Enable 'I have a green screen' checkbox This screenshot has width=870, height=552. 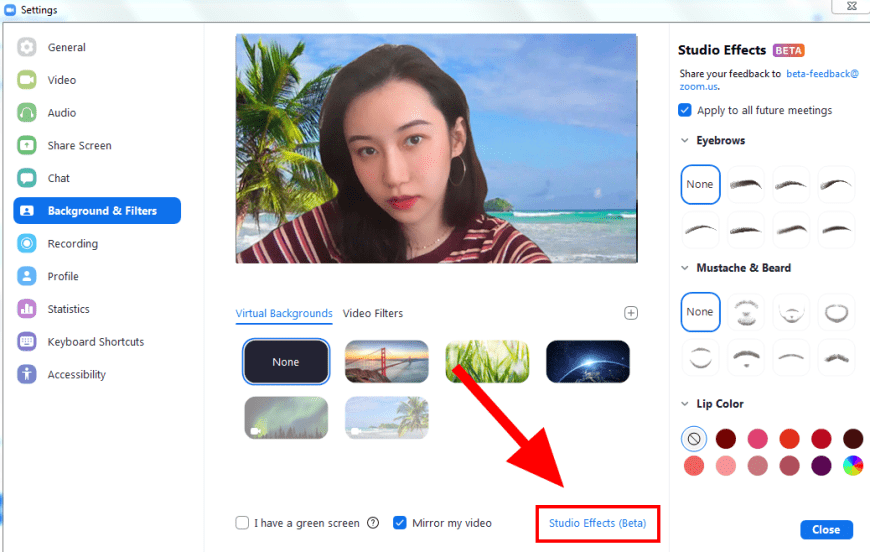point(242,523)
